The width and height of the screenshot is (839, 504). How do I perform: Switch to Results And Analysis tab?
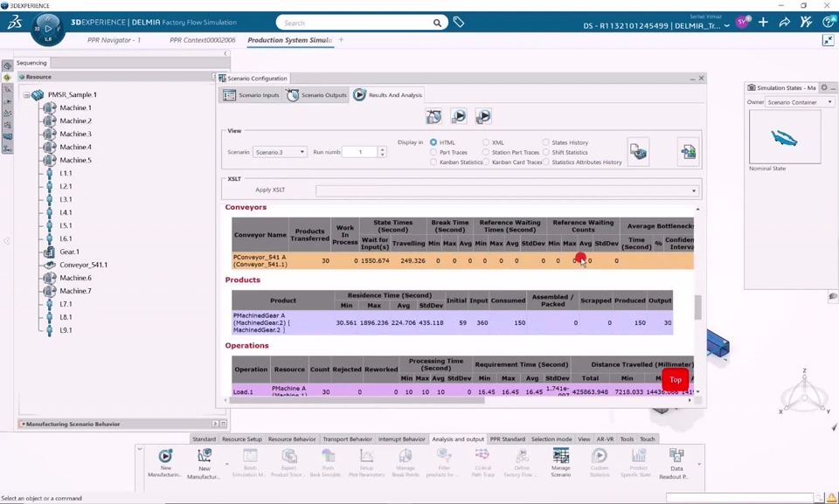pos(387,94)
